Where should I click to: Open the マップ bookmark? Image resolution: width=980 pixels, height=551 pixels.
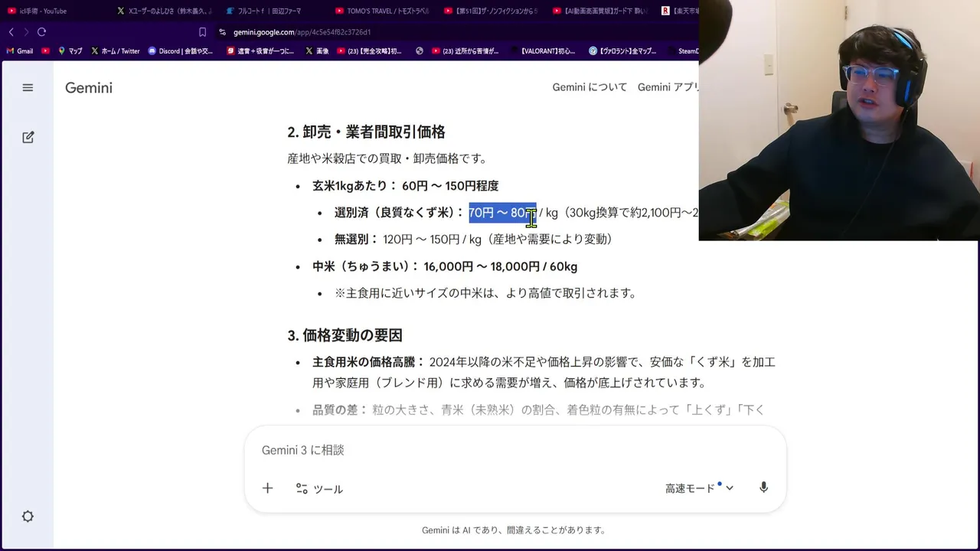pyautogui.click(x=70, y=51)
